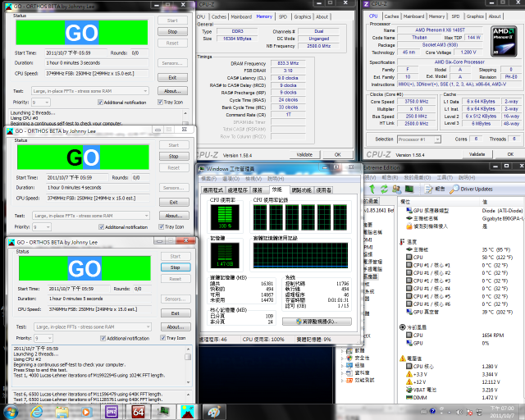Select the 電壓值 warning icon heading
Screen dimensions: 525x420
(403, 358)
